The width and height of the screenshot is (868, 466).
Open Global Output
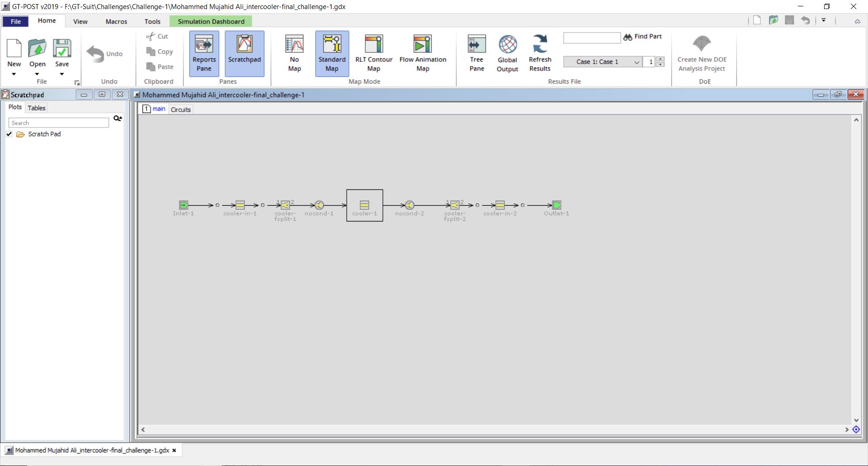coord(507,53)
